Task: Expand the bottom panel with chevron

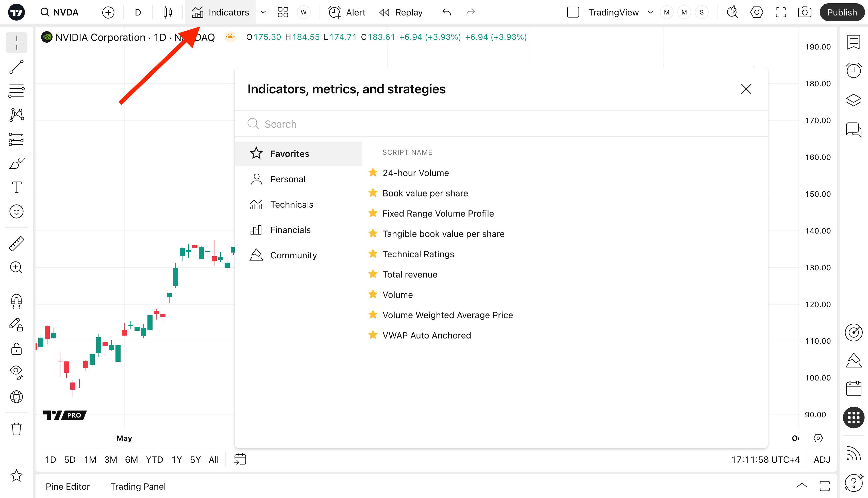Action: click(802, 486)
